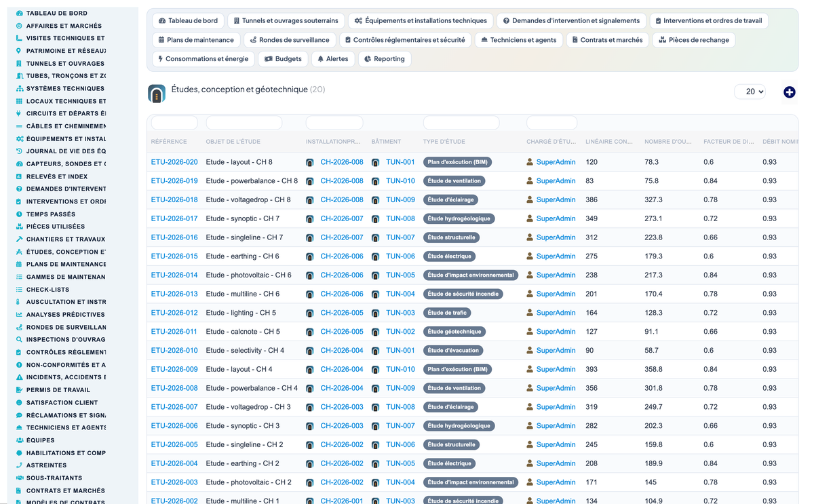Open TUN-002 link in ETU-2026-011 row
814x504 pixels.
point(400,332)
